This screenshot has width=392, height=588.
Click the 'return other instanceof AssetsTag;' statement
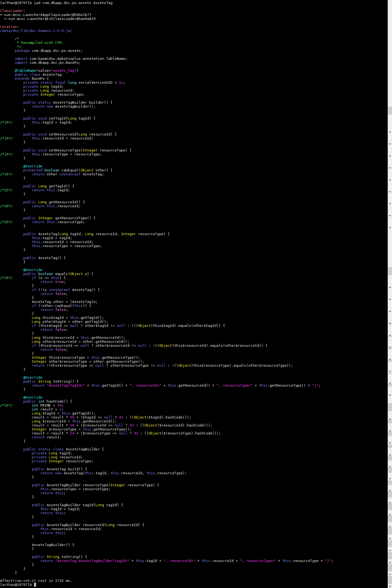(x=68, y=174)
